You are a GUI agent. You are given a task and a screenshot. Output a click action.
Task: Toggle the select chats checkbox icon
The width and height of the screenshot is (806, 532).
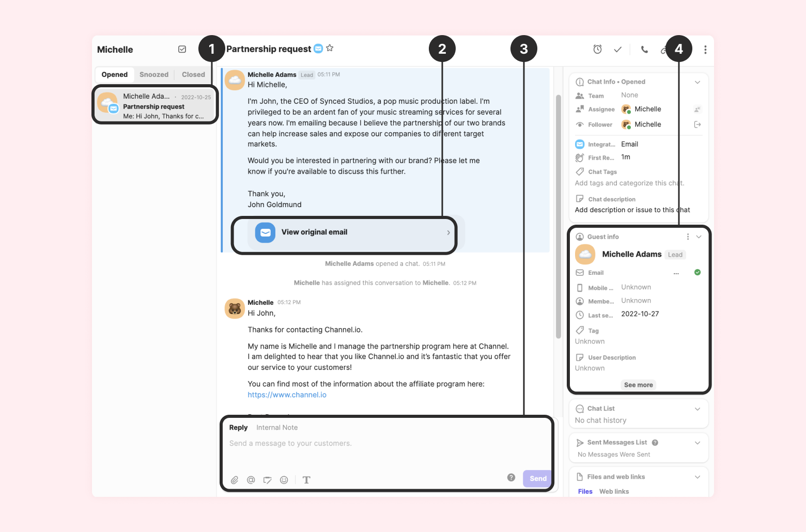[182, 49]
